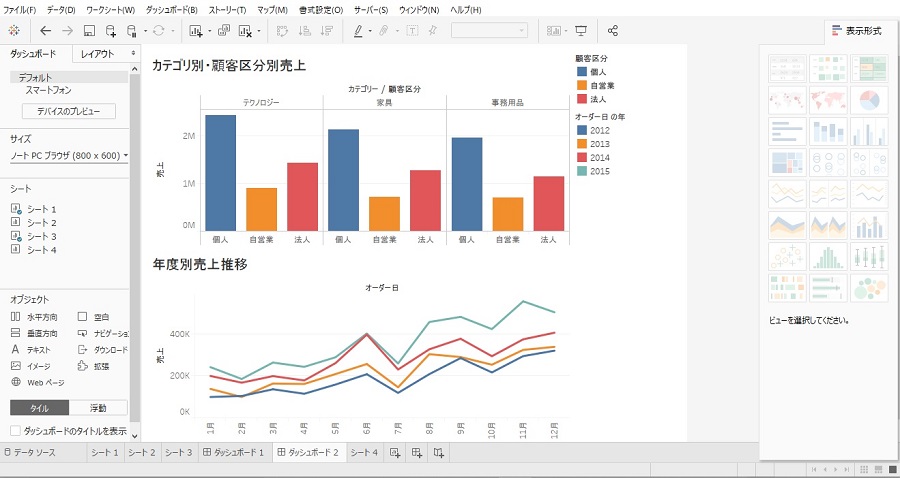Switch layout mode to タイル
900x478 pixels.
(39, 408)
